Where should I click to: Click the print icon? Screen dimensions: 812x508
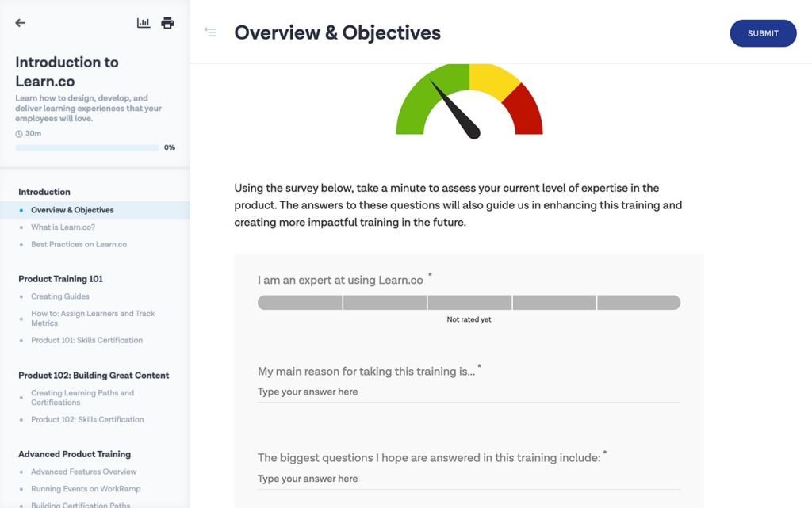pyautogui.click(x=167, y=23)
